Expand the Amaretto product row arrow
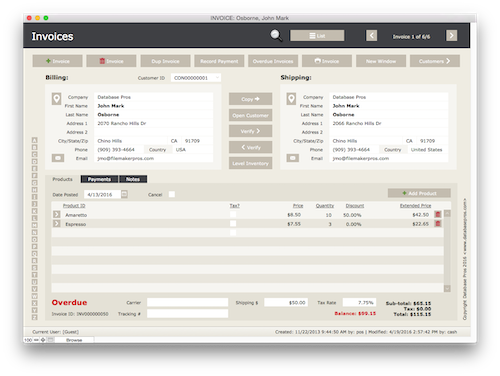The height and width of the screenshot is (376, 500). pos(57,214)
